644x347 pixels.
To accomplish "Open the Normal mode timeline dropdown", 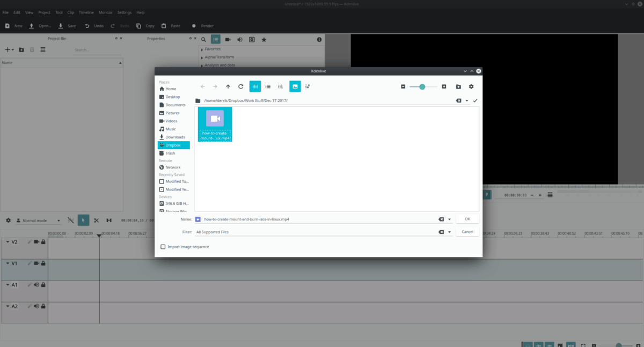I will click(x=39, y=220).
